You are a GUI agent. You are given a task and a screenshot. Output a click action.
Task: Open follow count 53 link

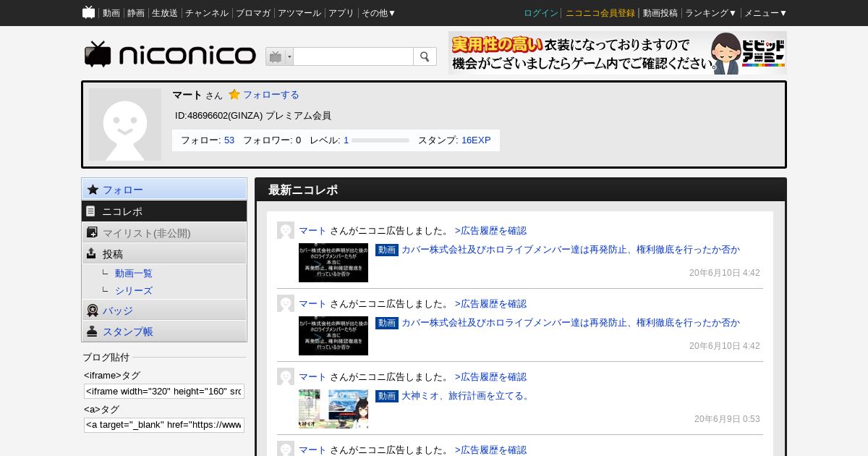(229, 140)
